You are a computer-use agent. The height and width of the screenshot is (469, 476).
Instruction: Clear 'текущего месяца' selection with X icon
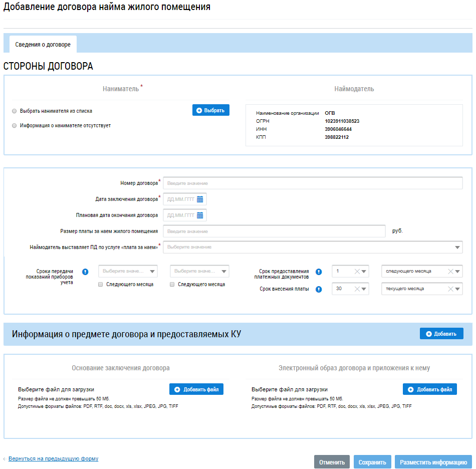tap(450, 289)
